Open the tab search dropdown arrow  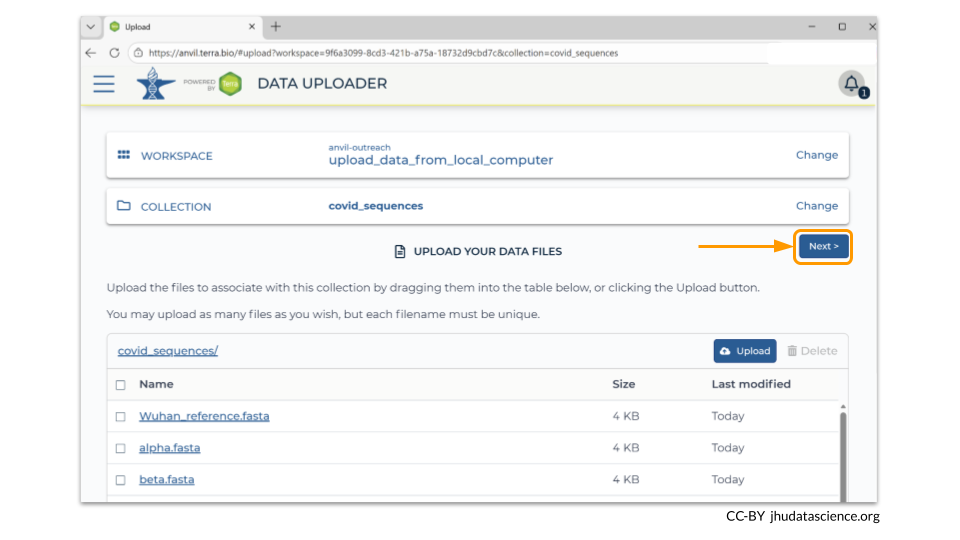point(91,27)
